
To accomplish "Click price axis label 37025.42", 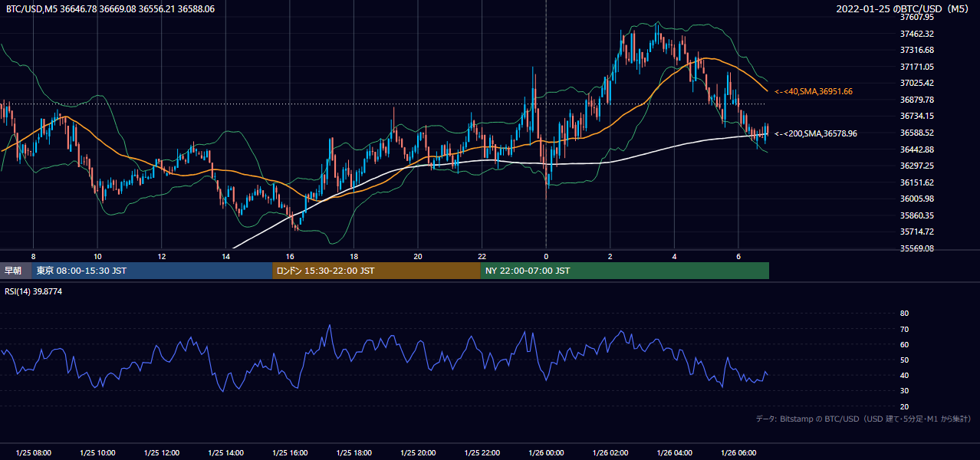I will point(917,83).
